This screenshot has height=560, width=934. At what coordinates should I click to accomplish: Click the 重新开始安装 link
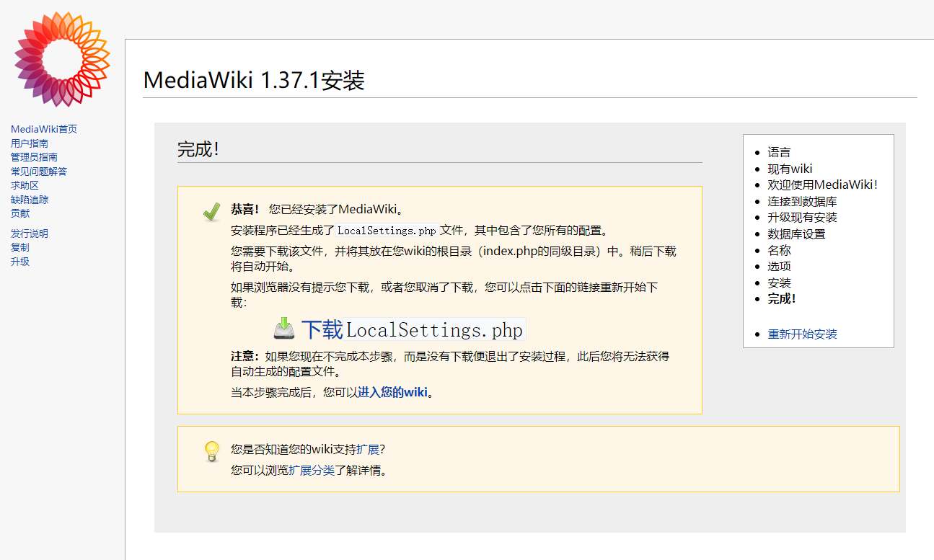click(803, 334)
